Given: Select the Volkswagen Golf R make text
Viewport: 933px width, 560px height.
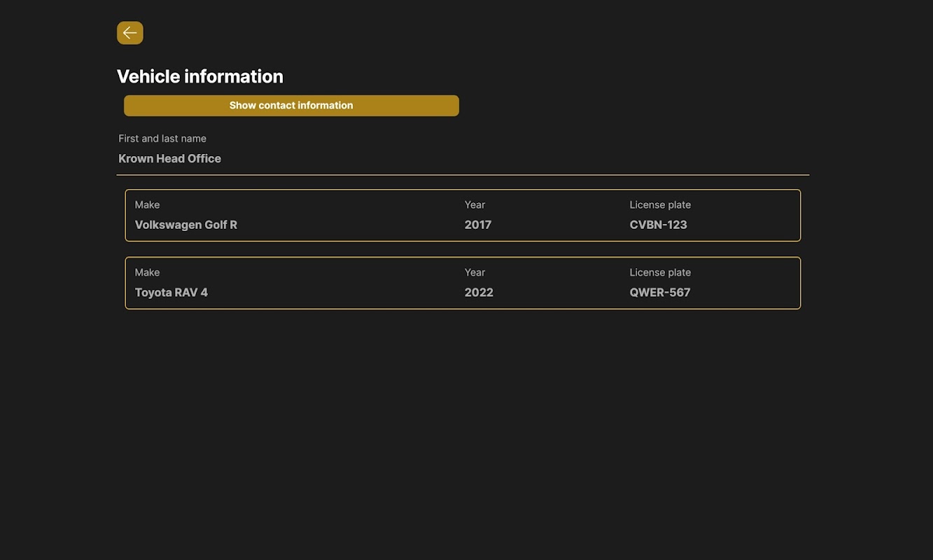Looking at the screenshot, I should coord(185,225).
